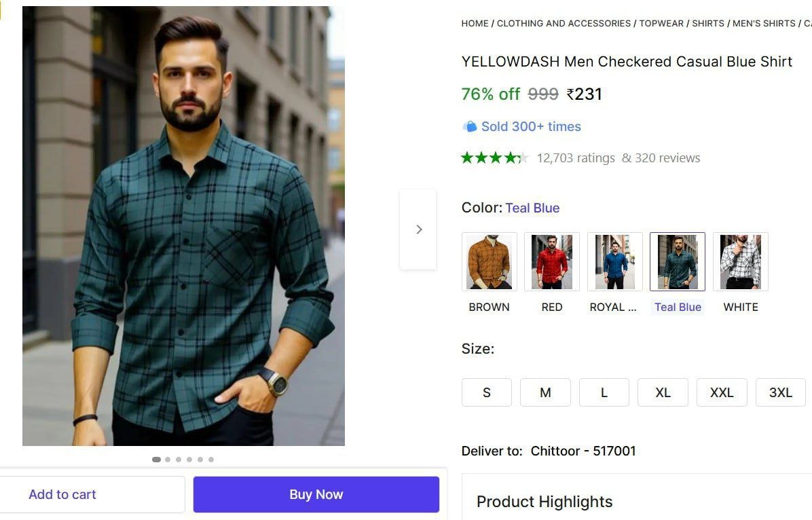Screen dimensions: 812x520
Task: Click the star rating icons
Action: pos(494,158)
